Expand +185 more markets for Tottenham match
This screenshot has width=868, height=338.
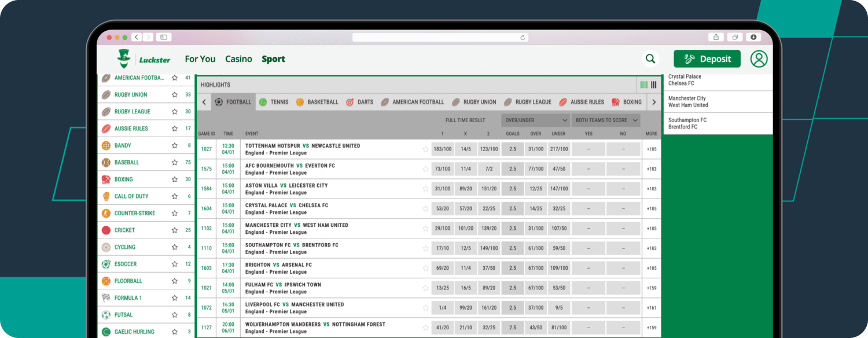coord(652,149)
